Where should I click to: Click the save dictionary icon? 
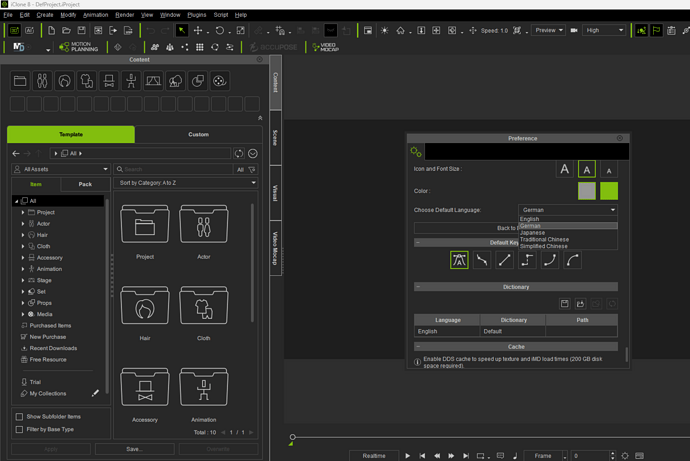565,304
